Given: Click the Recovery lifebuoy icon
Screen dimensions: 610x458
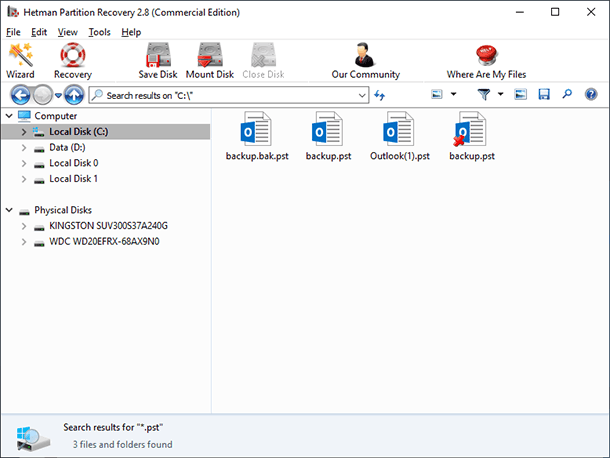Looking at the screenshot, I should pyautogui.click(x=73, y=55).
